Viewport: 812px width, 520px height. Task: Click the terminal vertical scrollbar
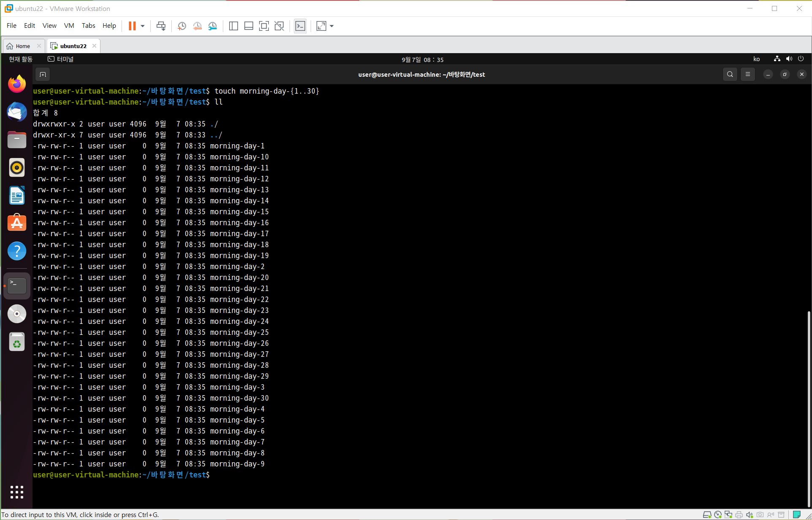point(809,409)
